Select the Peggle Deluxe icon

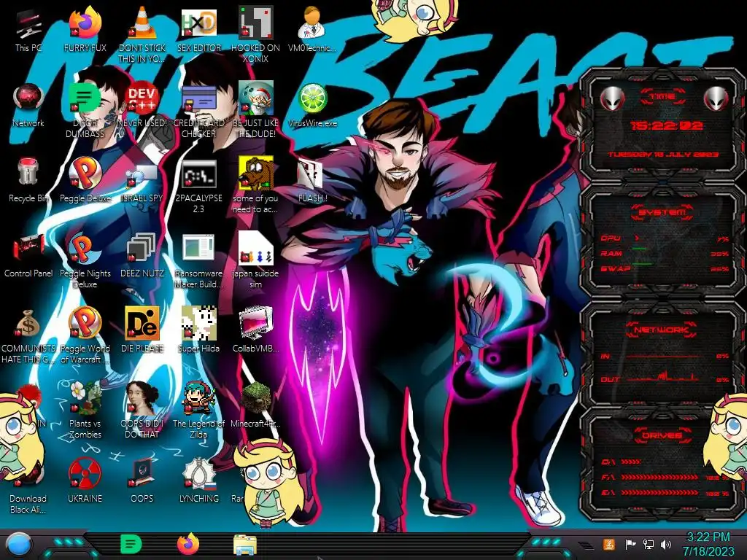(85, 174)
